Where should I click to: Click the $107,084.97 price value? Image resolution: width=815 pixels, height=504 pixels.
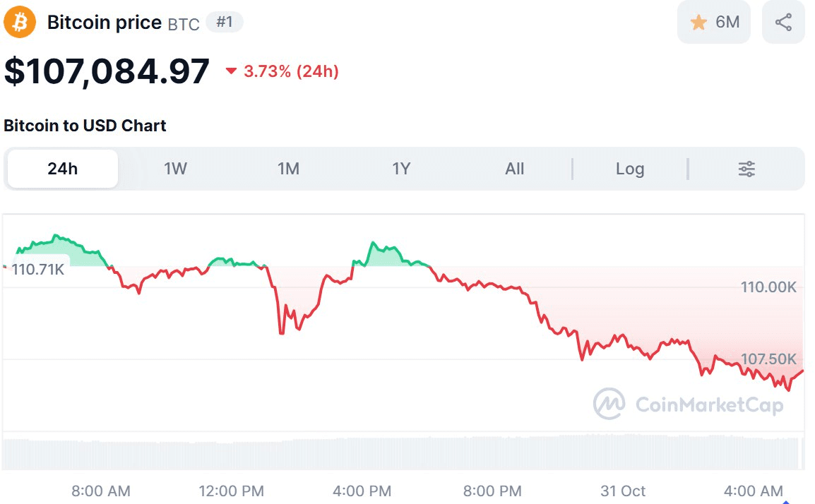[107, 71]
